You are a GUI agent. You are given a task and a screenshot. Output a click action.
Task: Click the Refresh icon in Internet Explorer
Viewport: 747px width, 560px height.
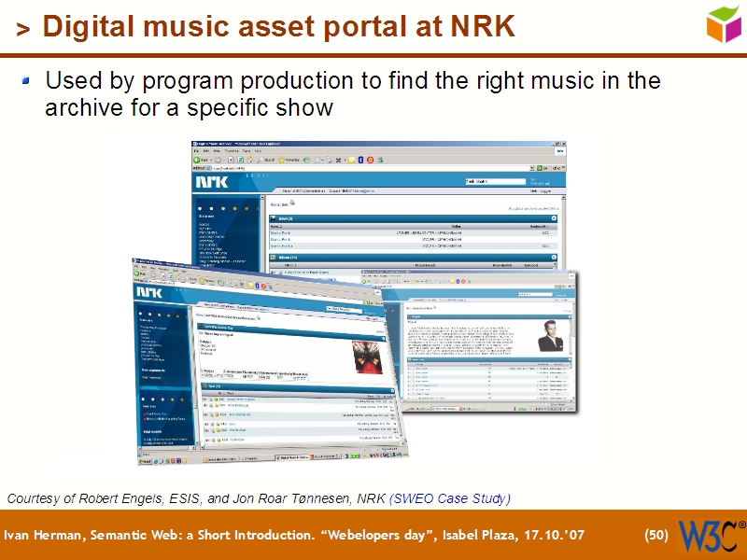tap(239, 160)
